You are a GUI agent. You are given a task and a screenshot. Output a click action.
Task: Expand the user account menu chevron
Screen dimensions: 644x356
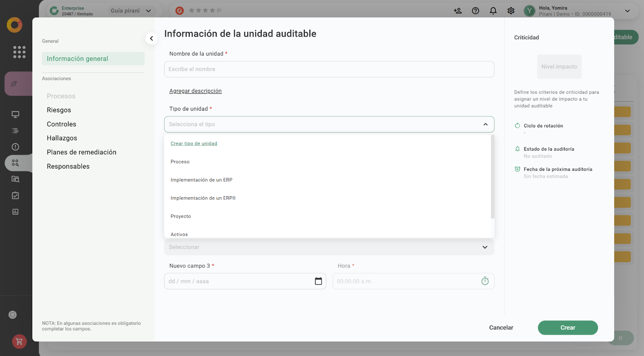click(x=627, y=11)
